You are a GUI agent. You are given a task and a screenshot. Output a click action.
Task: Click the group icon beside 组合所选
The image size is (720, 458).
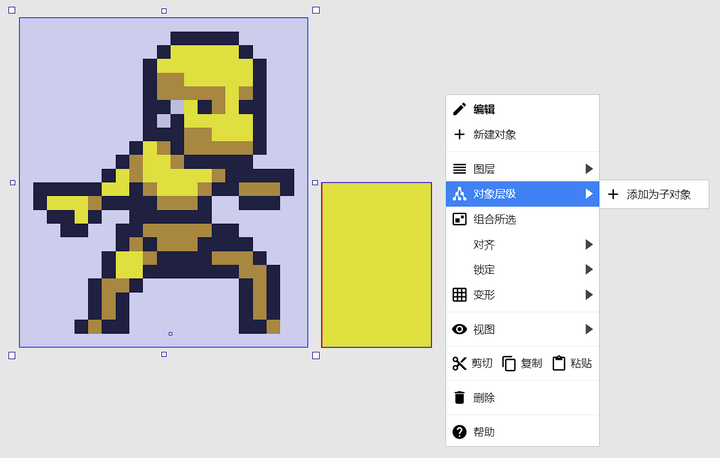click(459, 219)
